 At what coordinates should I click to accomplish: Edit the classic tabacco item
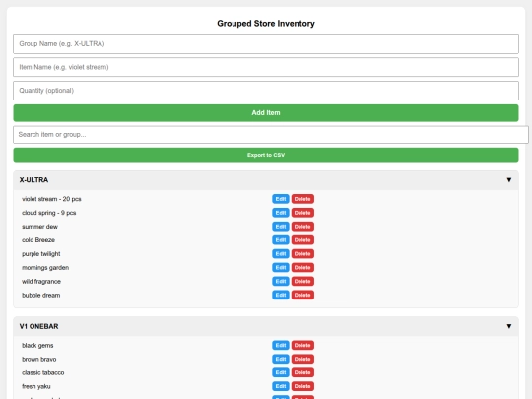coord(280,372)
